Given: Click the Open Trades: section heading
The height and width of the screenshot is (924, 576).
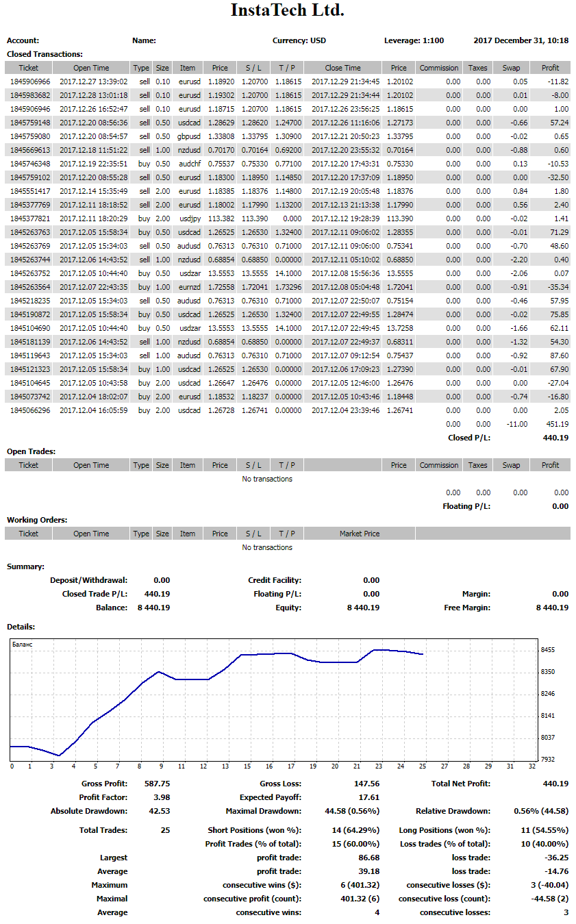Looking at the screenshot, I should pyautogui.click(x=32, y=451).
